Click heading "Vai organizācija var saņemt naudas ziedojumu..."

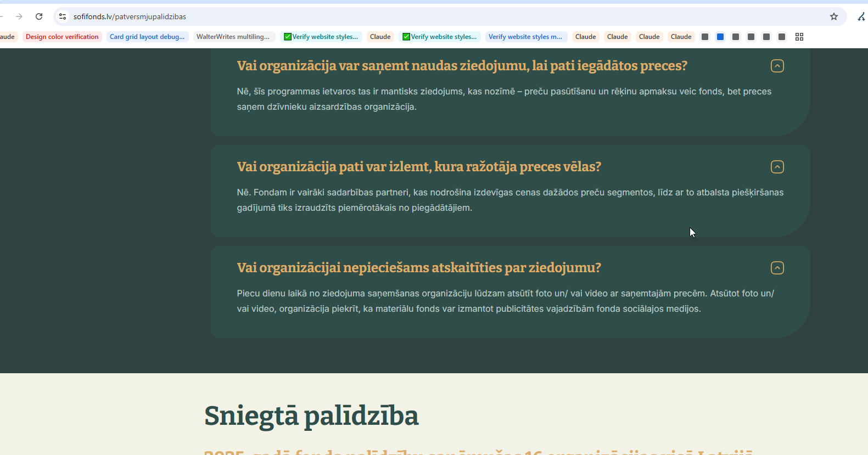[x=462, y=66]
